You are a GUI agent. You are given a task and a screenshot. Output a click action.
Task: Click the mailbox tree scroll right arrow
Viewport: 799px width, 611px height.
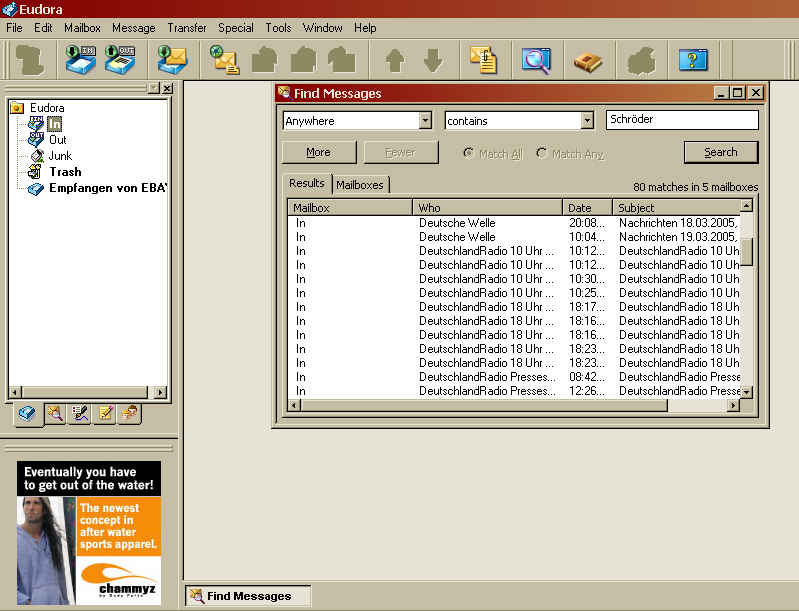pyautogui.click(x=160, y=392)
